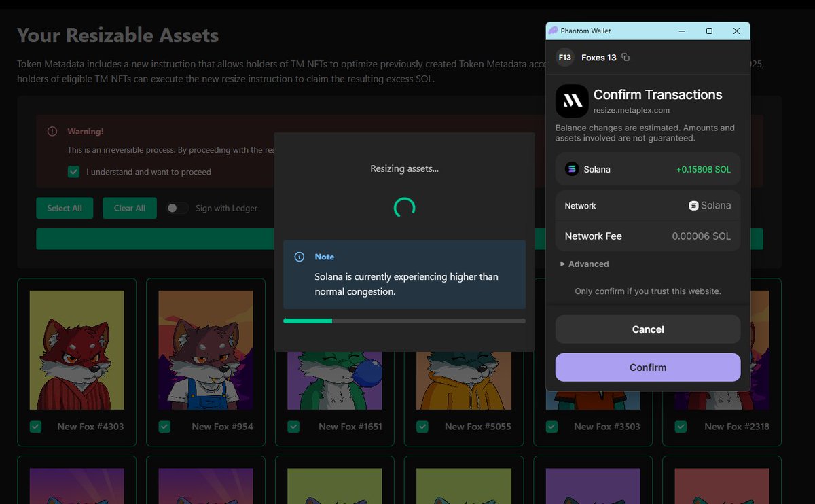The width and height of the screenshot is (815, 504).
Task: Uncheck New Fox #2318 checkbox
Action: (681, 427)
